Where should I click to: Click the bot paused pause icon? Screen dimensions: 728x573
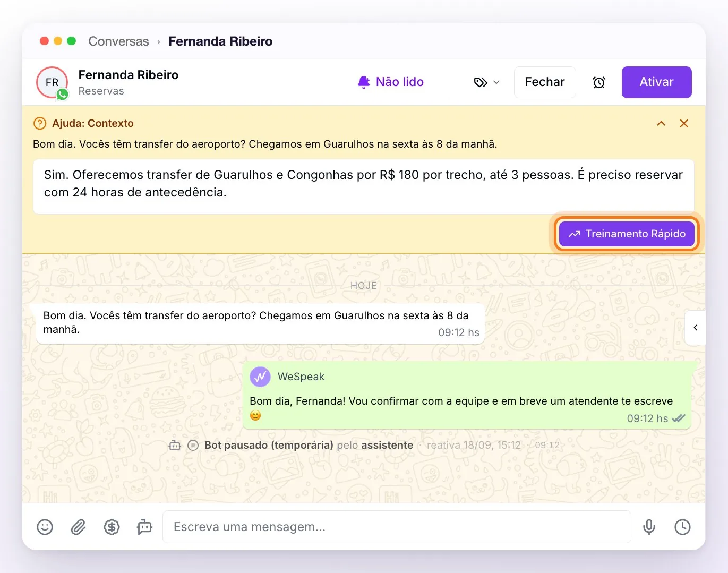[x=193, y=445]
